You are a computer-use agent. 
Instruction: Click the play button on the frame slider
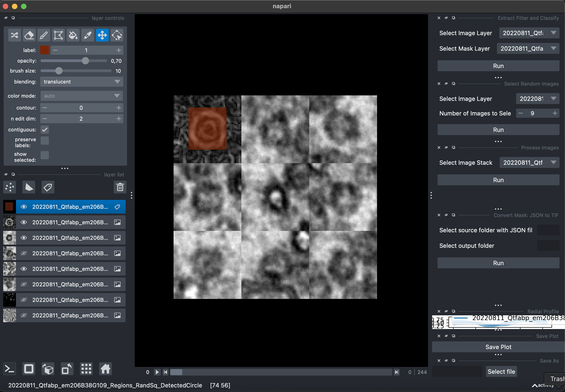(157, 372)
